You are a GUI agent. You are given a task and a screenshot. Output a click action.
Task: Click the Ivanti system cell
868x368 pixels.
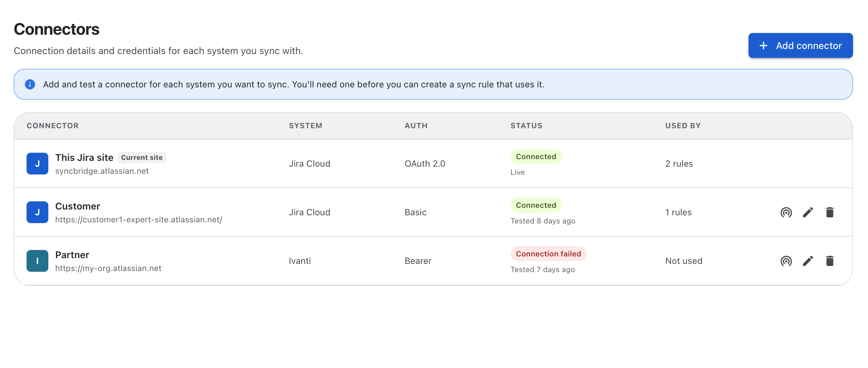300,261
